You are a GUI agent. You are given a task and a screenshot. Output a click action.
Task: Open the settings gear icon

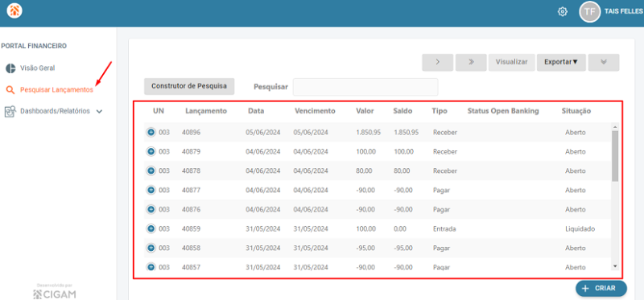click(562, 12)
